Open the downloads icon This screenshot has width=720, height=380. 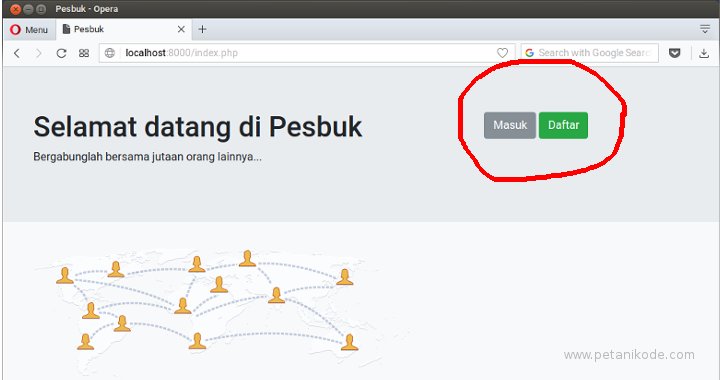tap(704, 53)
